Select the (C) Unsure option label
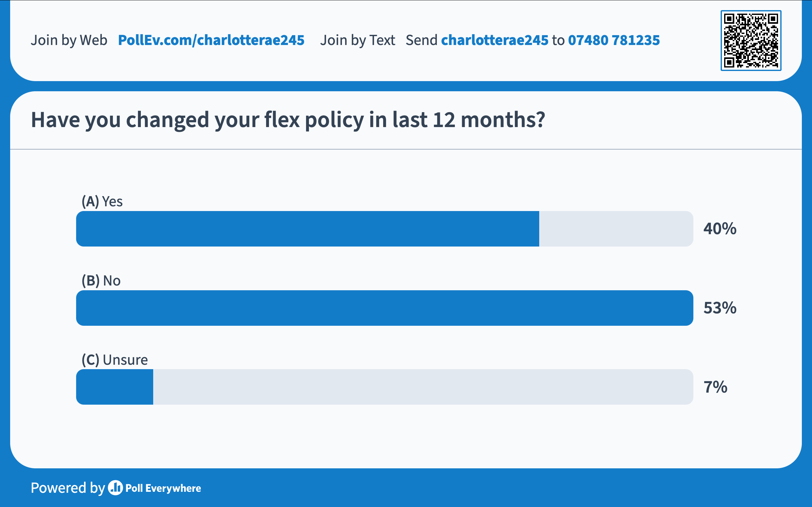Screen dimensions: 812x507 [115, 360]
